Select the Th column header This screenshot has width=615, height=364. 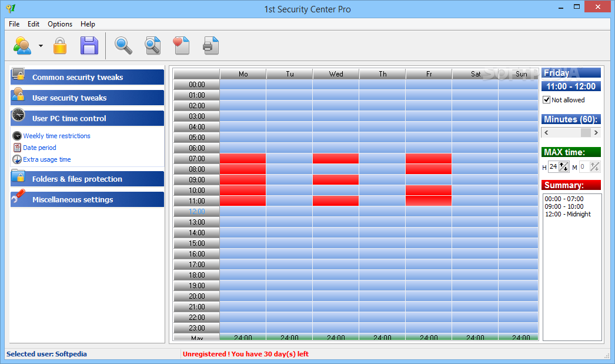pyautogui.click(x=382, y=74)
